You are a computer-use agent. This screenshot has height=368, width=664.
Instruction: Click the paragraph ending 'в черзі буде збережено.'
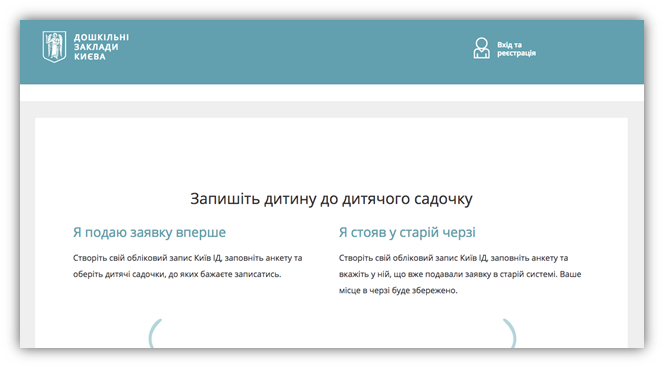tap(460, 274)
